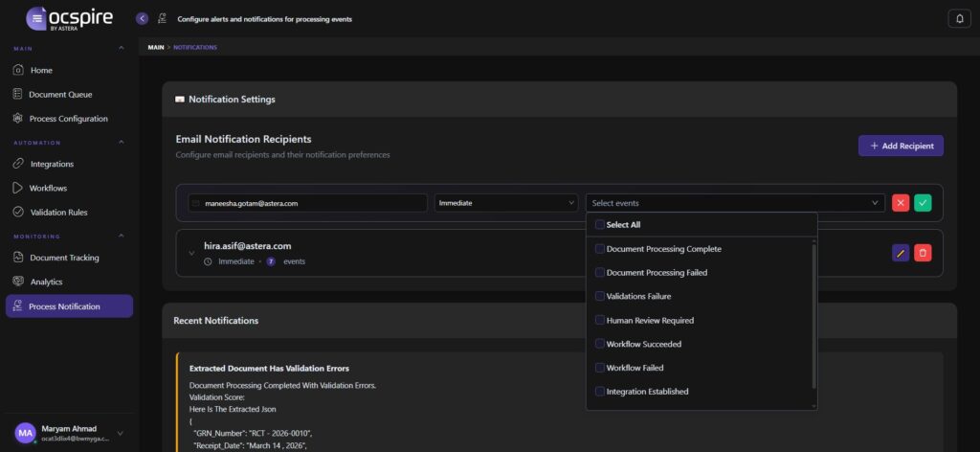Click the Workflows play icon
980x452 pixels.
pos(17,188)
